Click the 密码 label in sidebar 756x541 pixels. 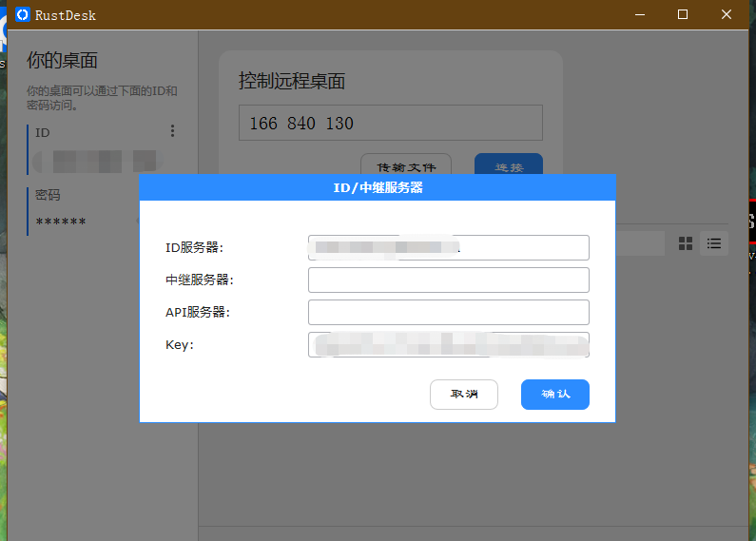point(48,195)
